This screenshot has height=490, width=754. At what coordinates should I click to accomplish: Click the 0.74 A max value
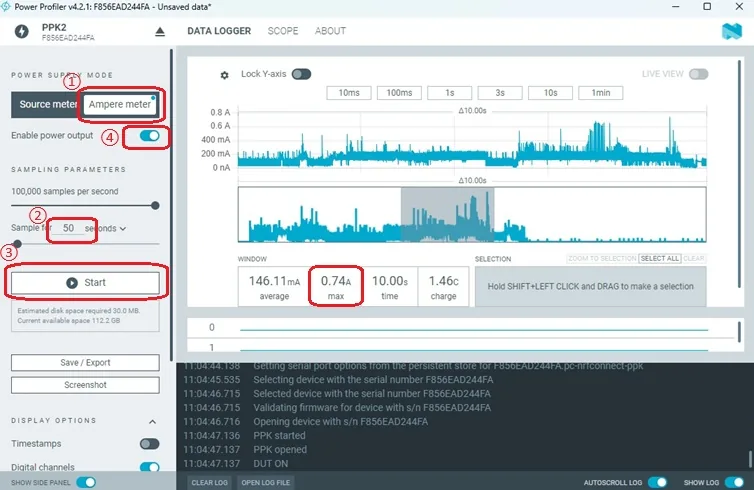pos(336,287)
